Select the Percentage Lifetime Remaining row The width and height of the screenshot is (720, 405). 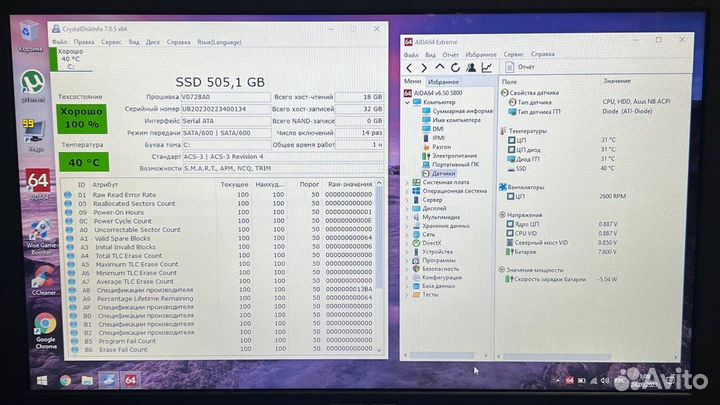(222, 298)
